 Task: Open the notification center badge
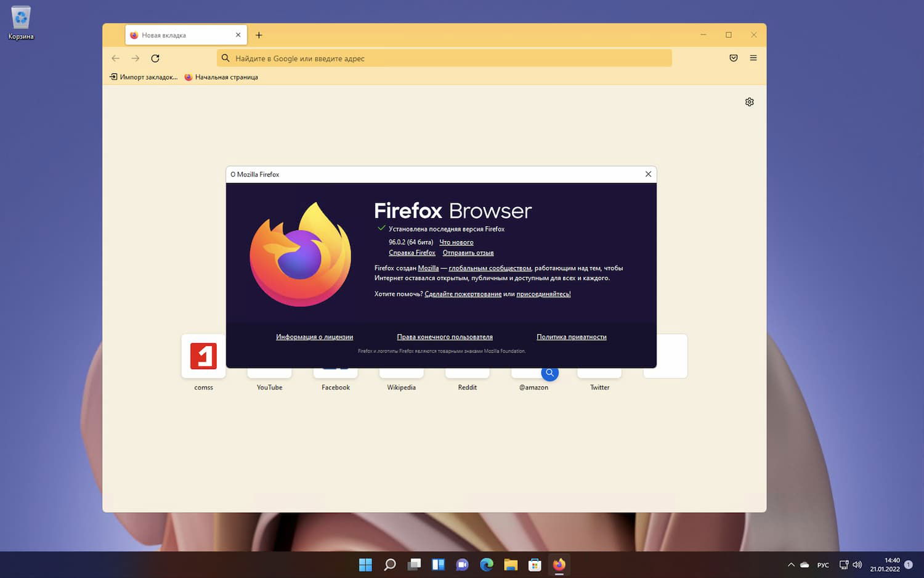pyautogui.click(x=909, y=564)
